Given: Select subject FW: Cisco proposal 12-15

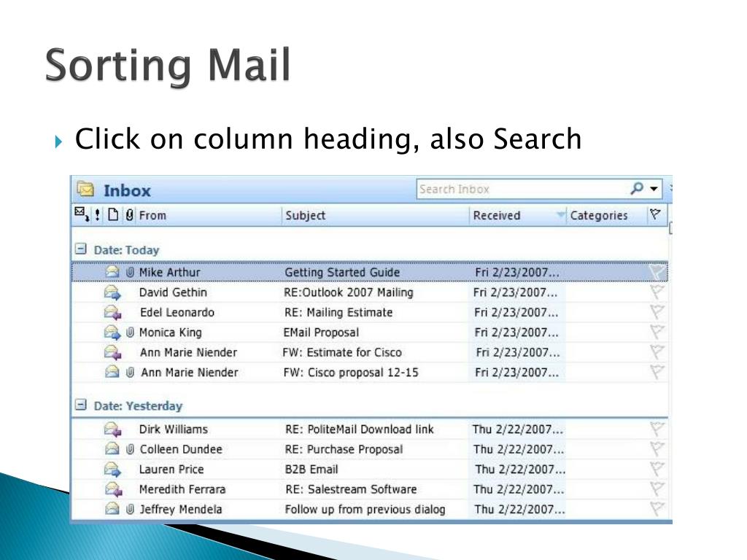Looking at the screenshot, I should (351, 373).
